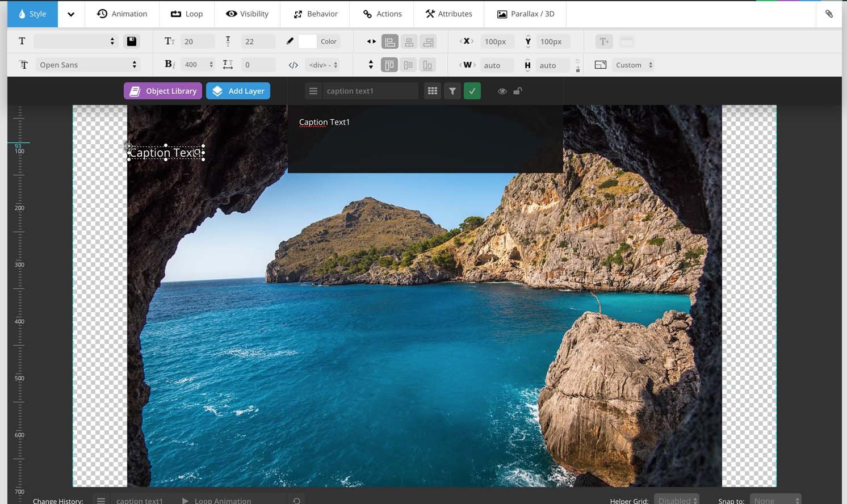Click the text wrap T icon
Image resolution: width=847 pixels, height=504 pixels.
tap(603, 41)
